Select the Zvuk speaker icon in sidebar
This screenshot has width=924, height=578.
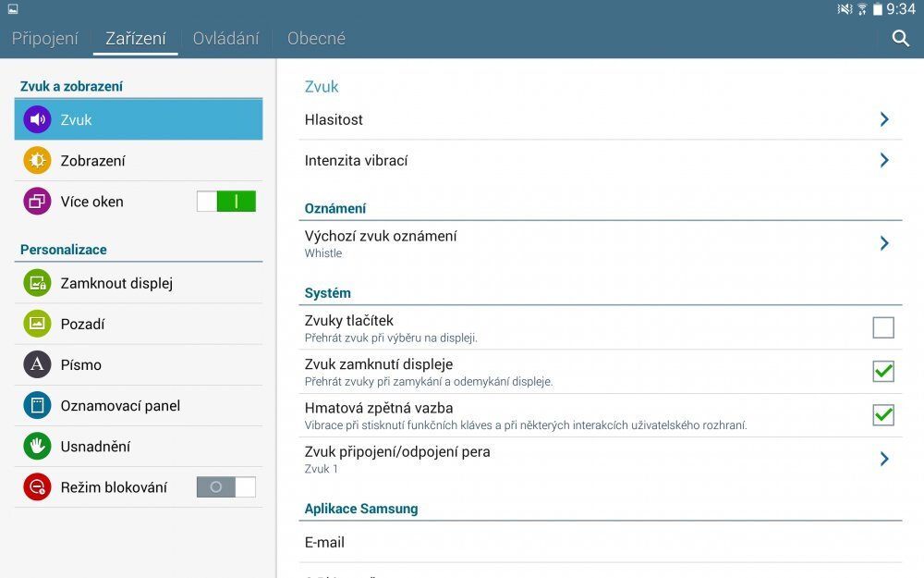[36, 119]
